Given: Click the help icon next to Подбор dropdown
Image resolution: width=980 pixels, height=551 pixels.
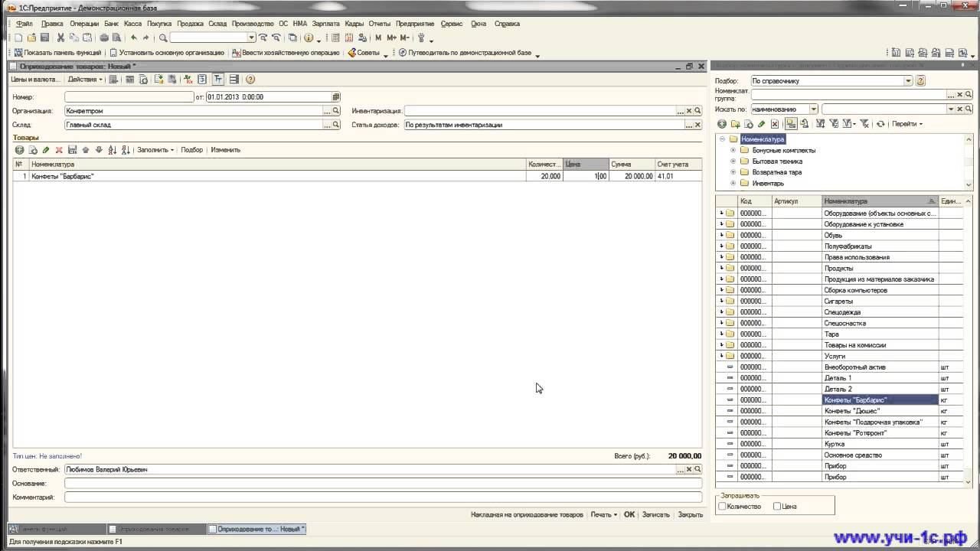Looking at the screenshot, I should coord(921,80).
